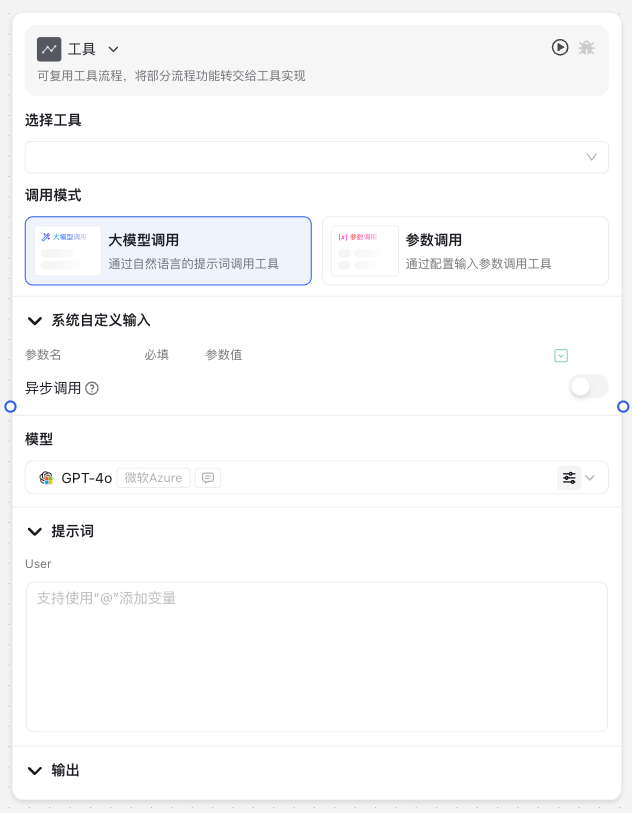The height and width of the screenshot is (813, 632).
Task: Select the 大模型调用 mode card
Action: tap(168, 251)
